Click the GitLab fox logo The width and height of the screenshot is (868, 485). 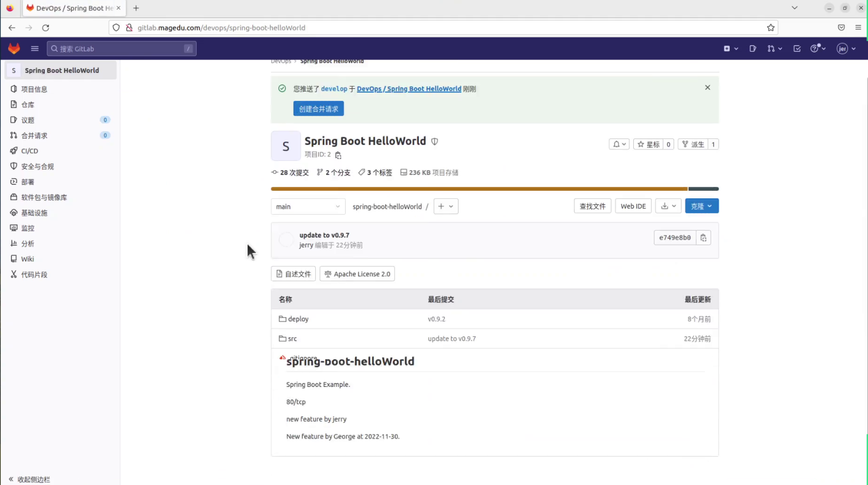pos(14,48)
